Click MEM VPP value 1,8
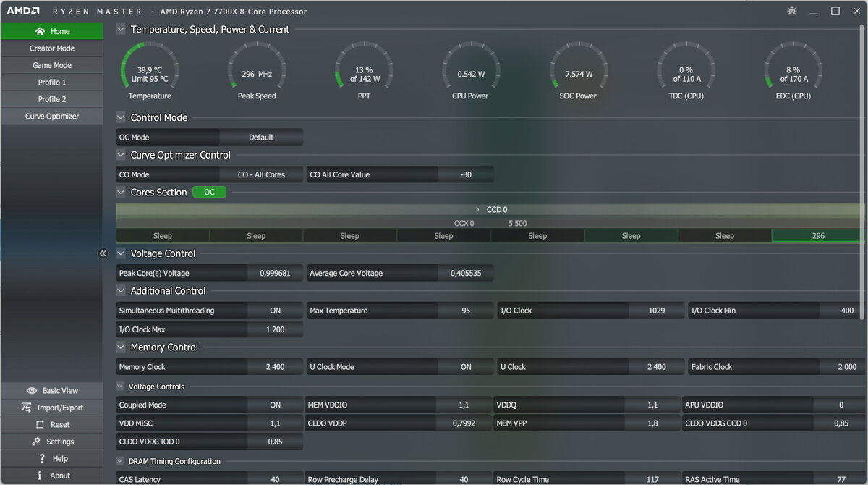 click(652, 423)
